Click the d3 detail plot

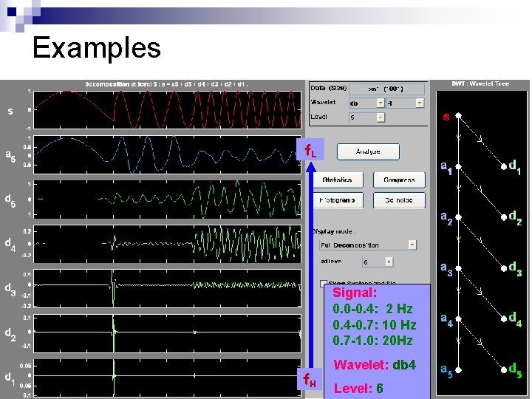(167, 288)
